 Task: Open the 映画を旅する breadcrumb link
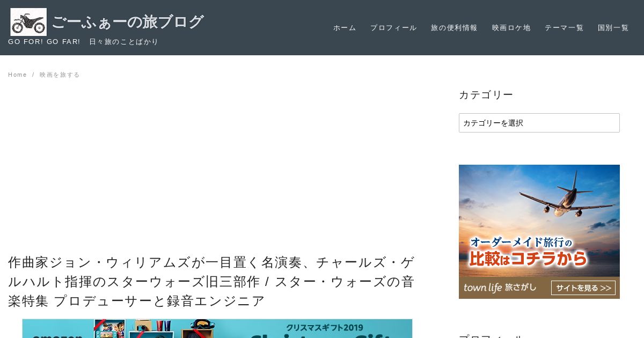click(x=60, y=75)
